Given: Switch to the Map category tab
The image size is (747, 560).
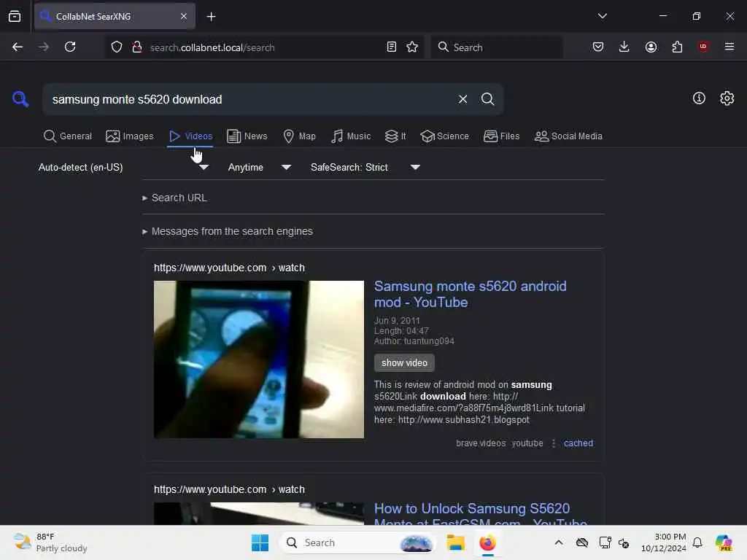Looking at the screenshot, I should pyautogui.click(x=299, y=136).
